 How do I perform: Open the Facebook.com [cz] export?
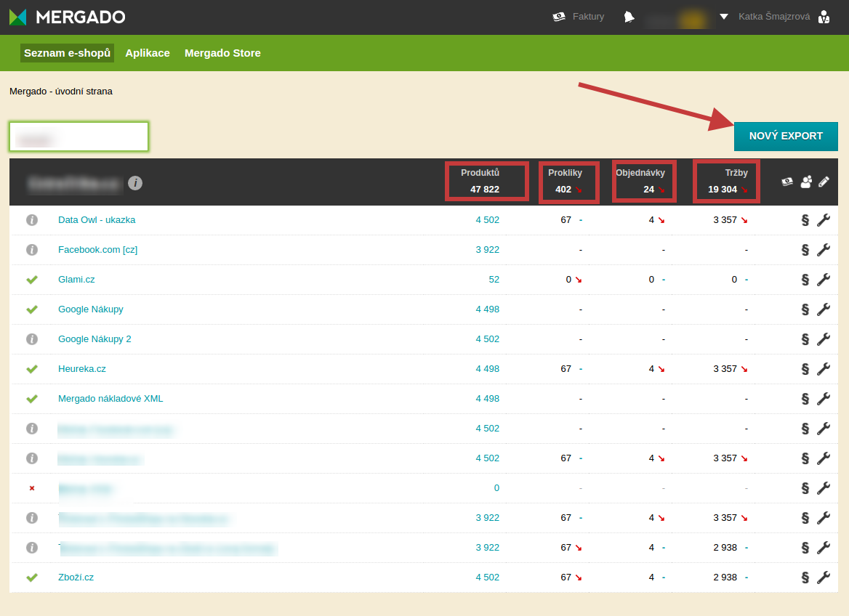click(98, 250)
